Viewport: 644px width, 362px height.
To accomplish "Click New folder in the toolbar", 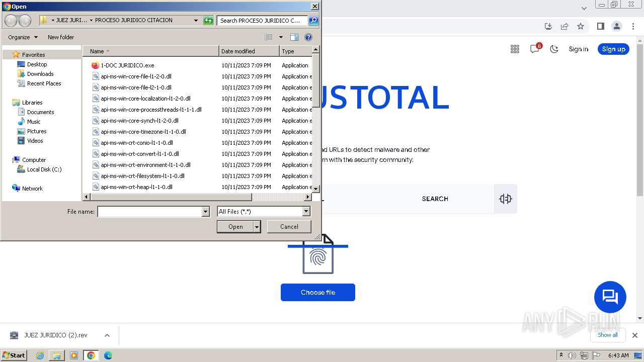I will point(61,37).
